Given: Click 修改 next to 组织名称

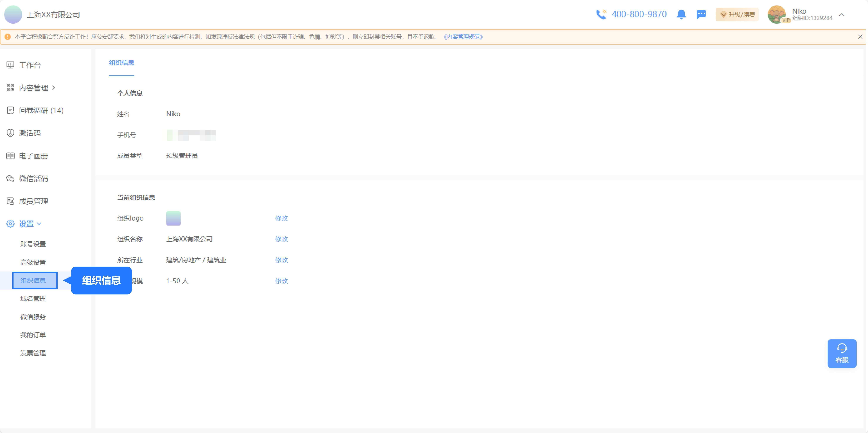Looking at the screenshot, I should [x=281, y=239].
